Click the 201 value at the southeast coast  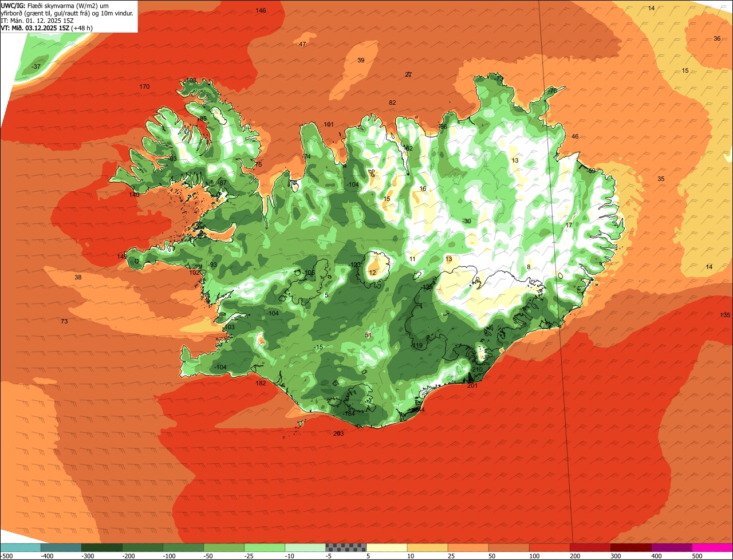click(x=472, y=385)
